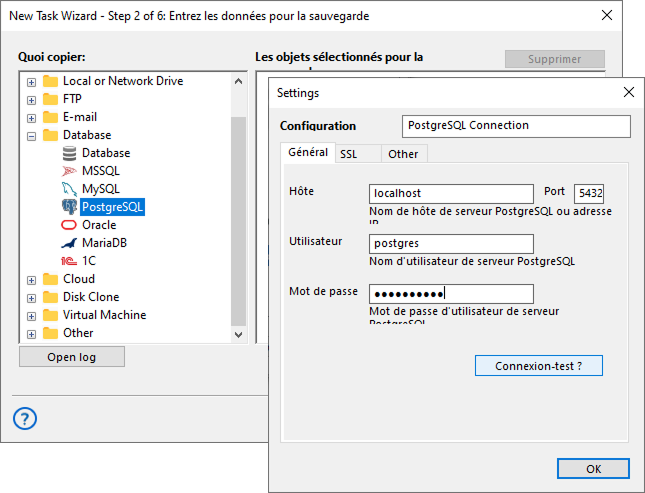
Task: Select the PostgreSQL tree item label
Action: 112,207
